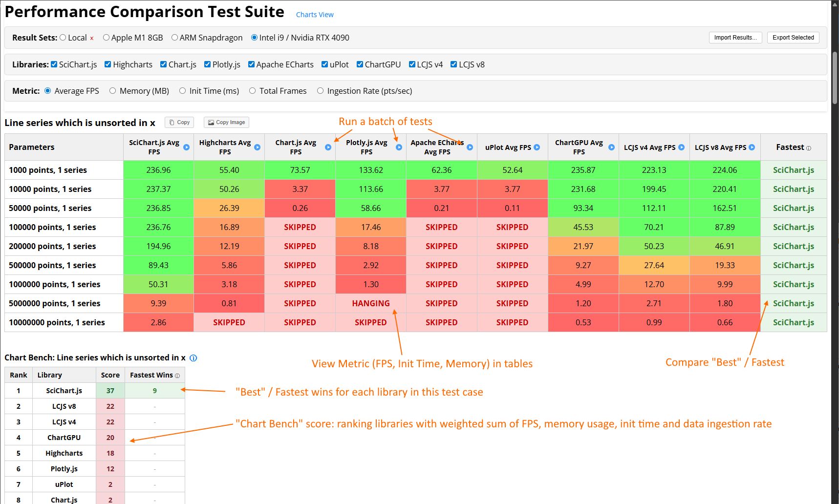This screenshot has width=839, height=504.
Task: Run the Plotly.js test batch play icon
Action: tap(399, 147)
